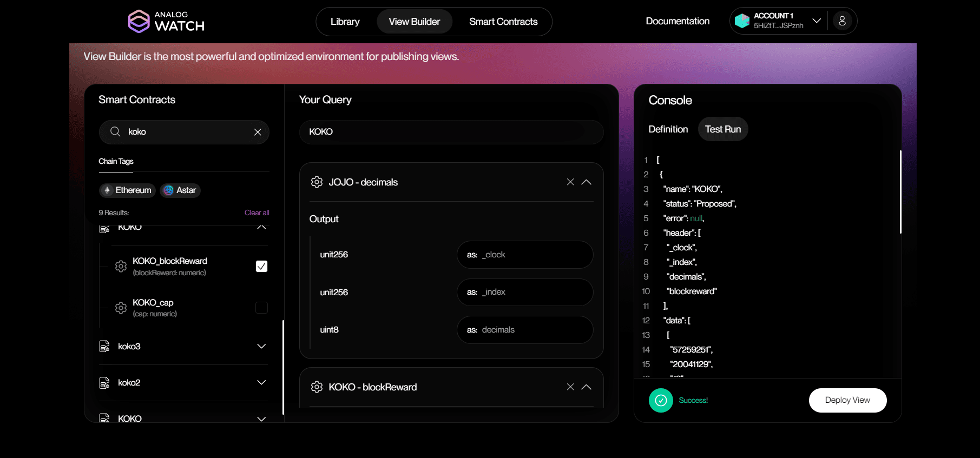Select the KOKO_blockReward function row
Image resolution: width=980 pixels, height=458 pixels.
coord(184,266)
